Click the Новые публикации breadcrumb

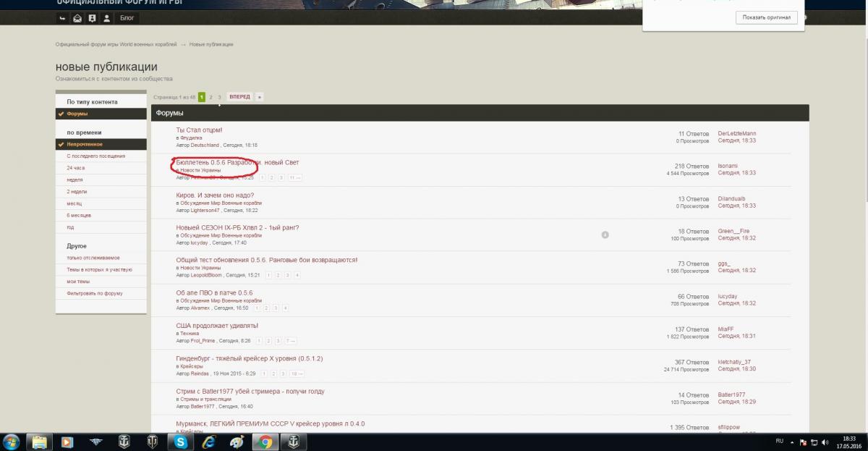(211, 45)
